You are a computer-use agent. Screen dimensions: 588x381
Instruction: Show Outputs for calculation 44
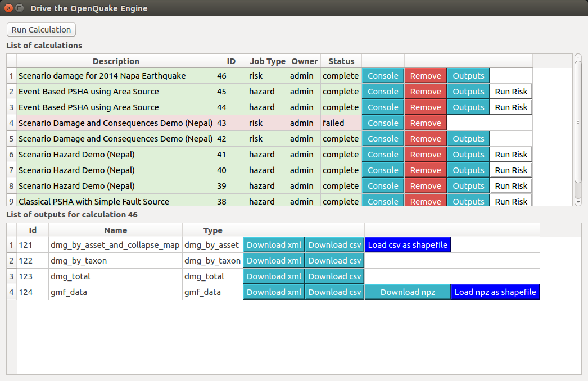click(x=468, y=107)
